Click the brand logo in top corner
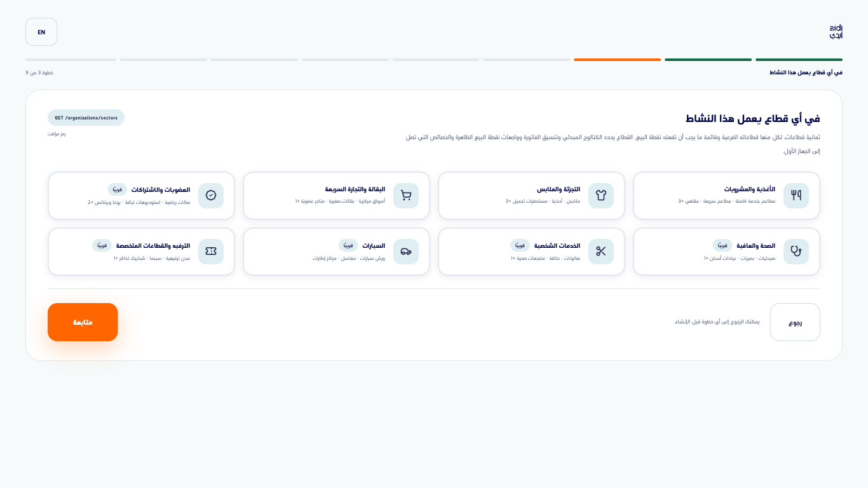 pyautogui.click(x=836, y=32)
